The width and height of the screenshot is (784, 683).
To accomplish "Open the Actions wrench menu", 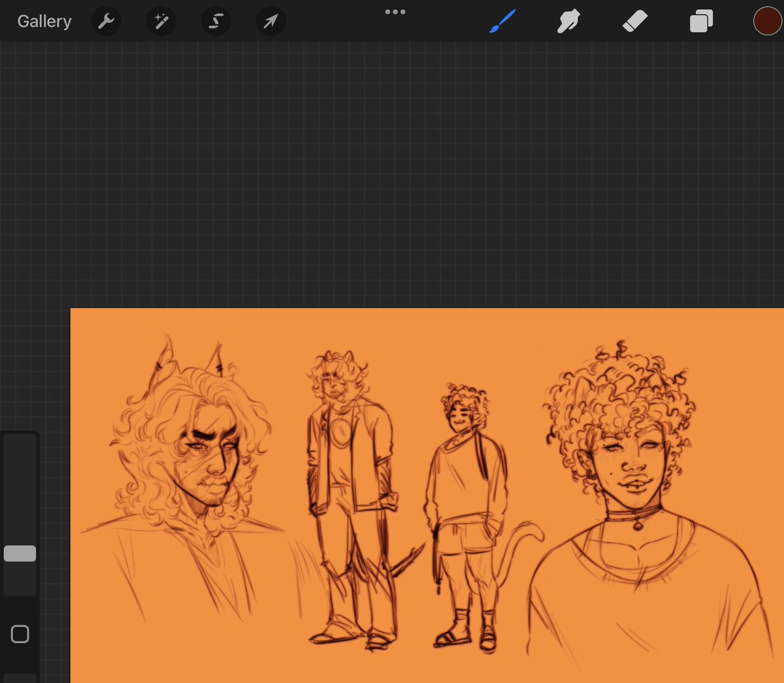I will (x=106, y=22).
